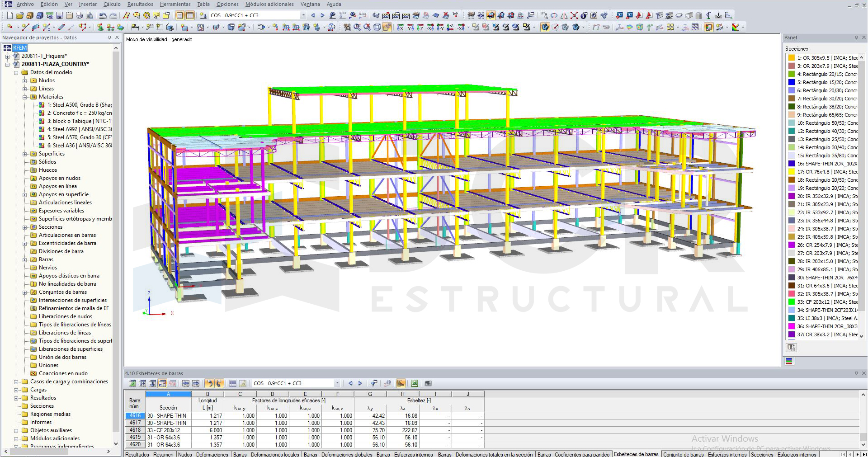Click the Excel export icon in table toolbar
This screenshot has height=457, width=868.
(415, 383)
